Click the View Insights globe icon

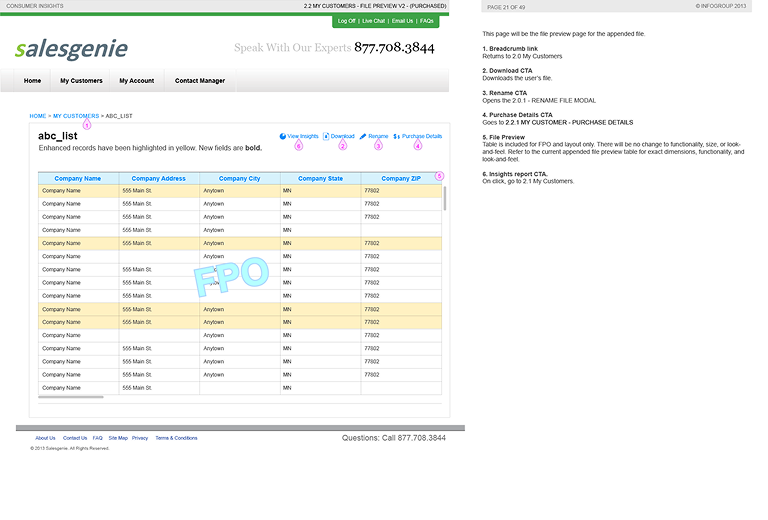(283, 137)
